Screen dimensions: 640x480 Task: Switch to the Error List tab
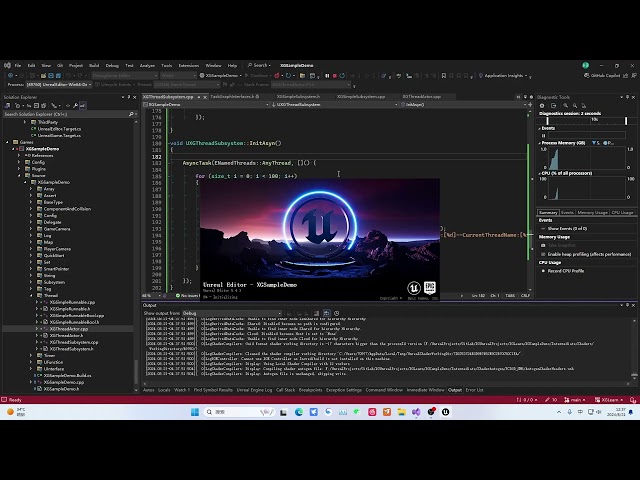click(x=474, y=390)
